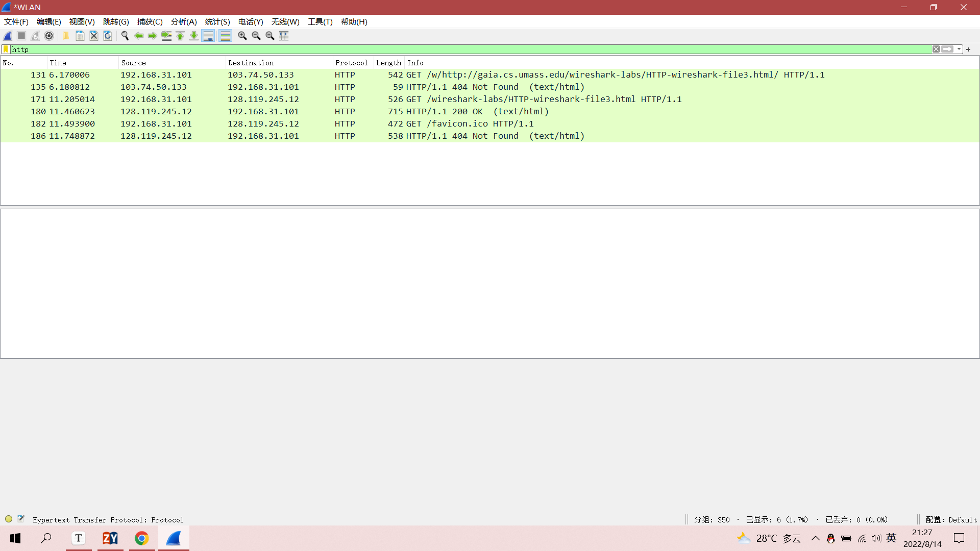The image size is (980, 551).
Task: Open the Windows notification center
Action: [x=959, y=538]
